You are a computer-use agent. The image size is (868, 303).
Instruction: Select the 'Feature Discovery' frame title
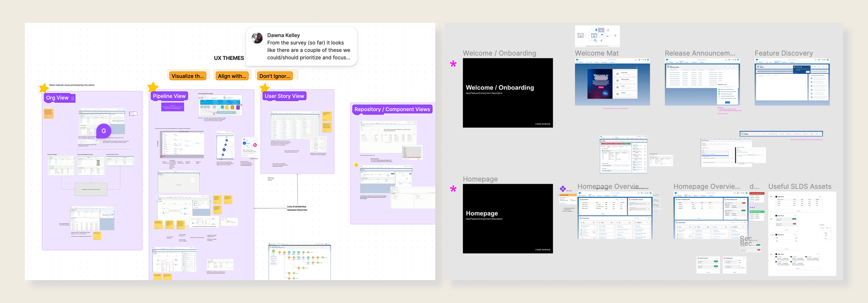784,53
